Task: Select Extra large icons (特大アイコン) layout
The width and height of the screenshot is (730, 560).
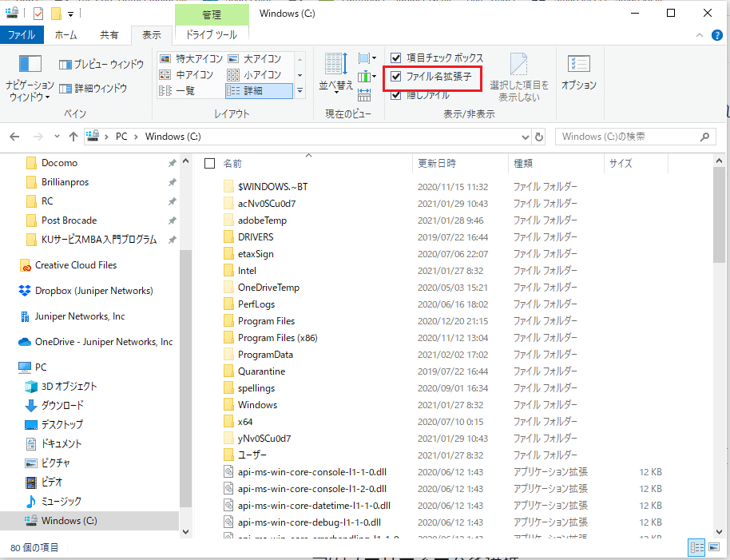Action: click(x=192, y=58)
